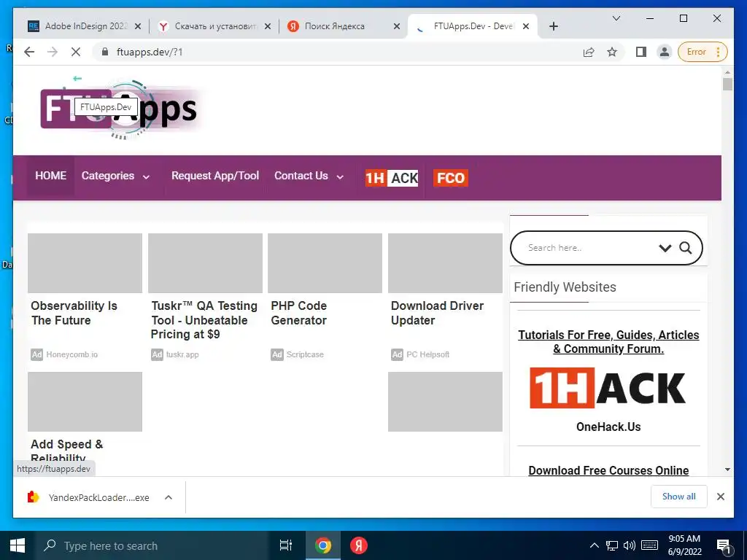Open Download Free Courses Online link
Viewport: 747px width, 560px height.
pyautogui.click(x=608, y=470)
